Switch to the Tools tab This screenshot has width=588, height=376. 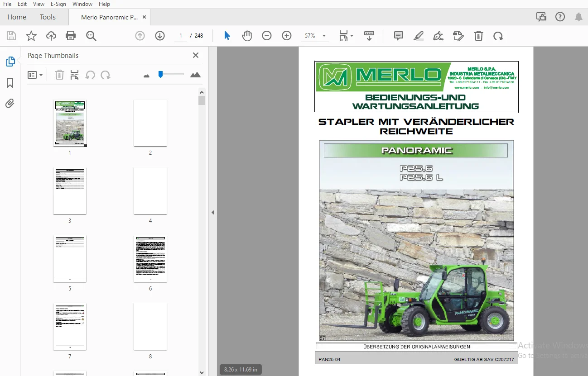click(x=48, y=17)
